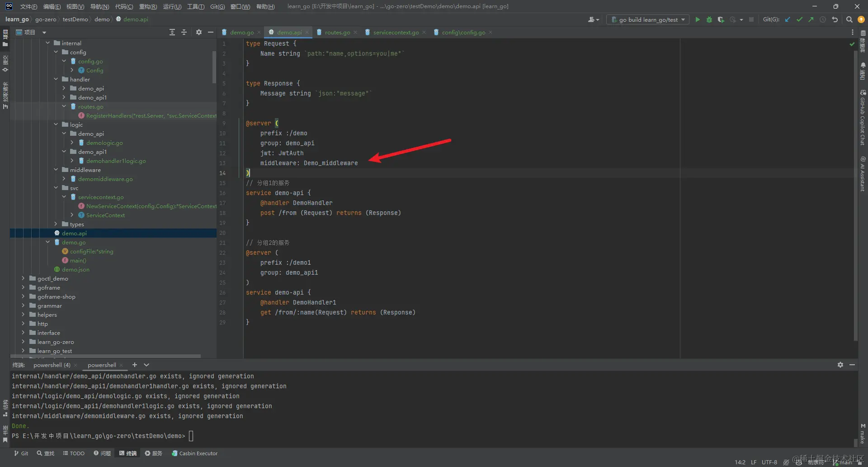Click the terminal command prompt input
Screen dimensions: 868x467
[191, 436]
